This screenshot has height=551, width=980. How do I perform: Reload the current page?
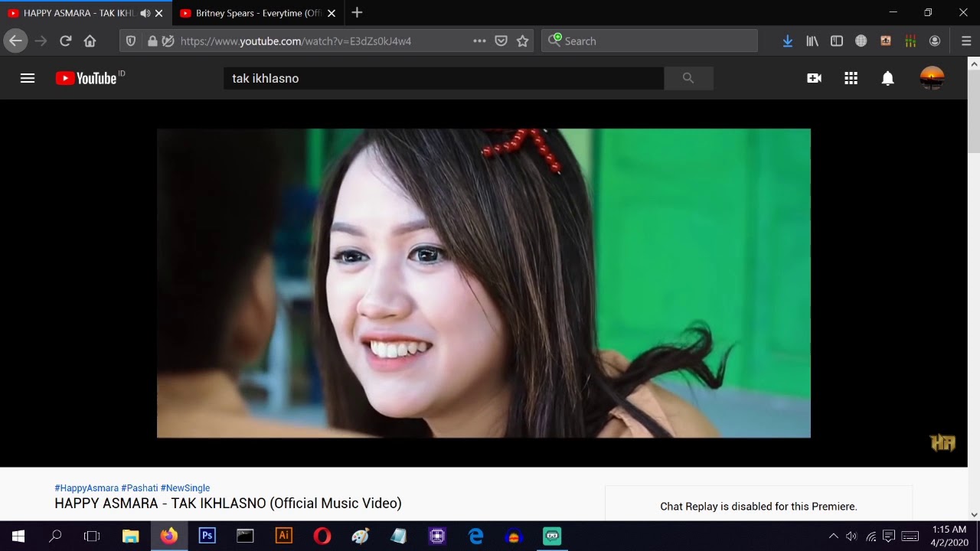tap(66, 41)
